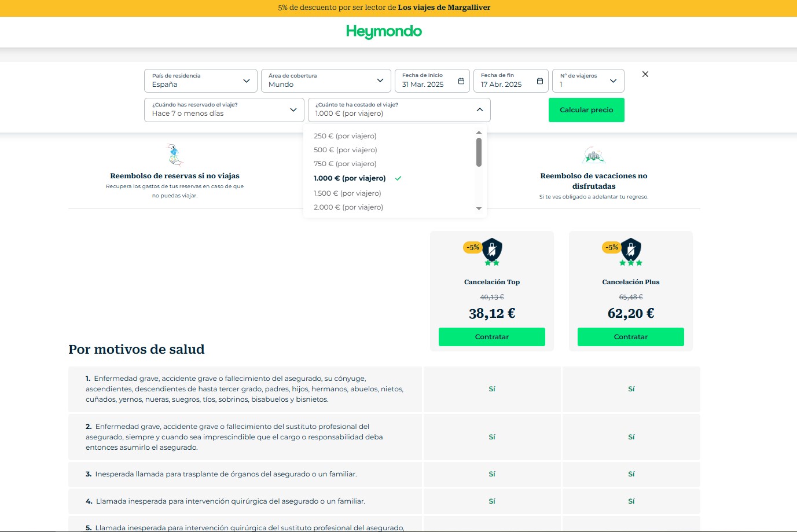
Task: Pick 2.000 € (por viajero) option
Action: [348, 207]
